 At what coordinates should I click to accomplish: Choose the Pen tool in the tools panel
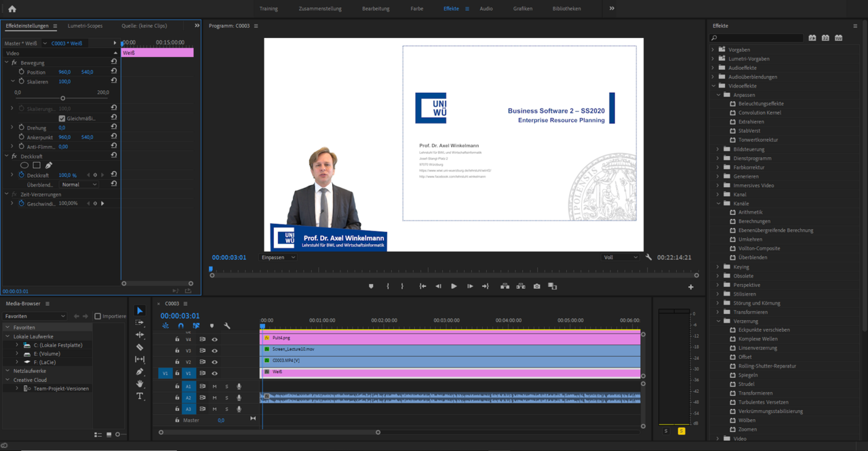coord(140,372)
